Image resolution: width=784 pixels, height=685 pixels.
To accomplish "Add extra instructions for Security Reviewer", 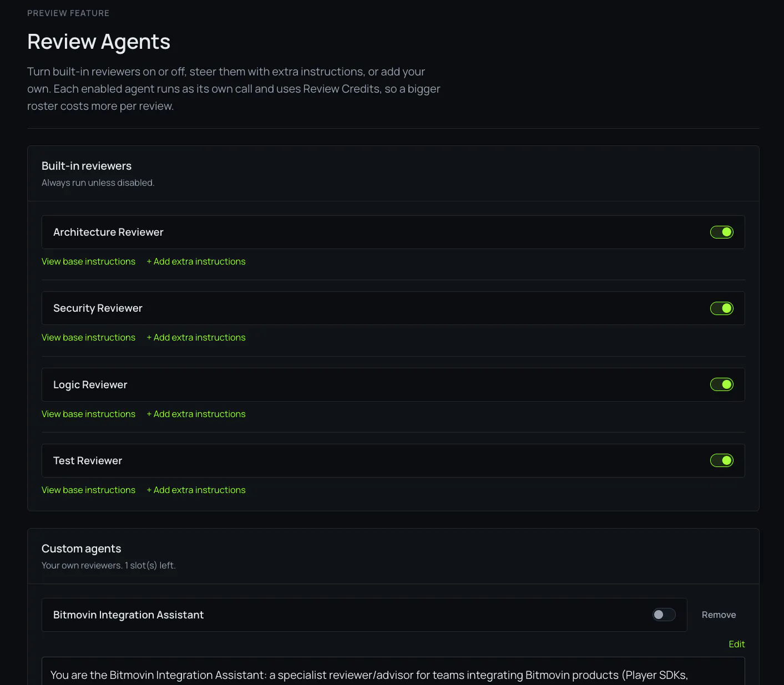I will 196,337.
